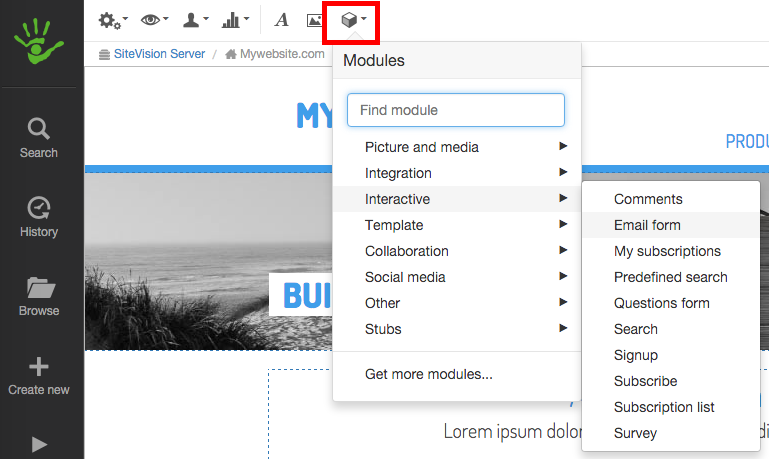Choose the Questions form module
Screen dimensions: 769x459
pos(671,303)
